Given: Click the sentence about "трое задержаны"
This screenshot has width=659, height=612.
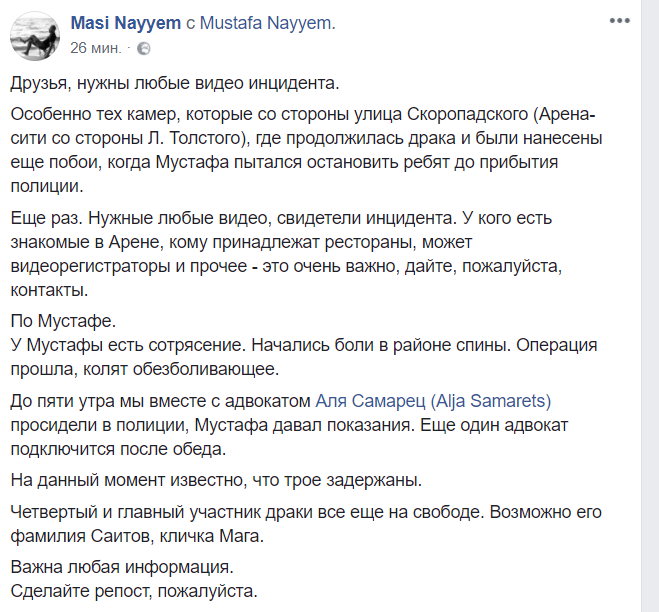Looking at the screenshot, I should 217,478.
